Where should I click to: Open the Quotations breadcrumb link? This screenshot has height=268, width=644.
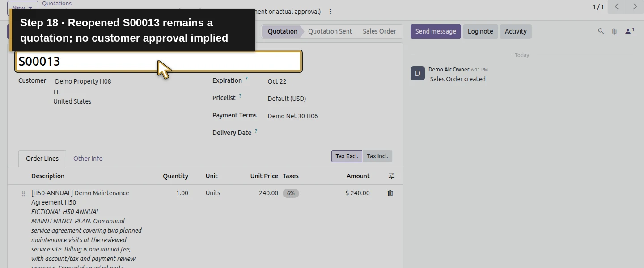click(x=57, y=4)
